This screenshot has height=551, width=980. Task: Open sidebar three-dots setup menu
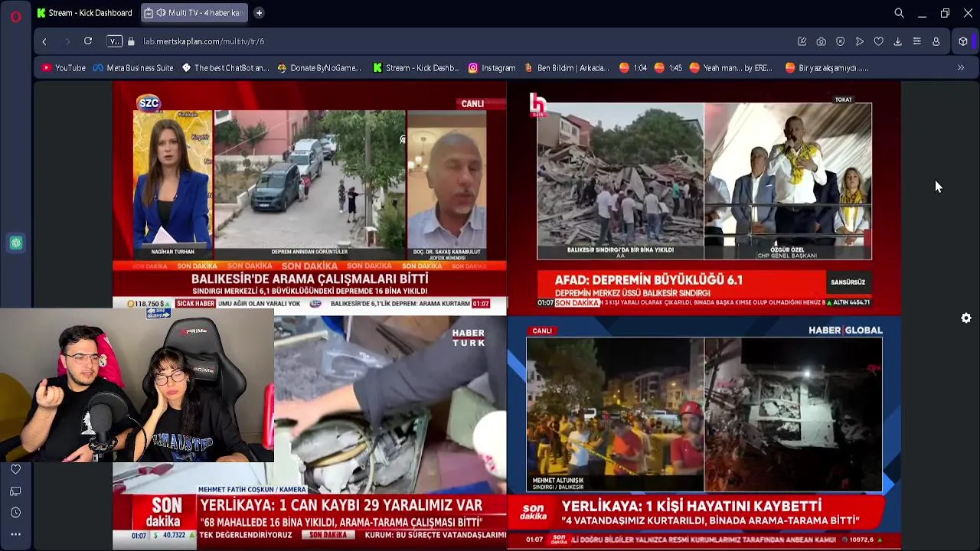pyautogui.click(x=15, y=534)
